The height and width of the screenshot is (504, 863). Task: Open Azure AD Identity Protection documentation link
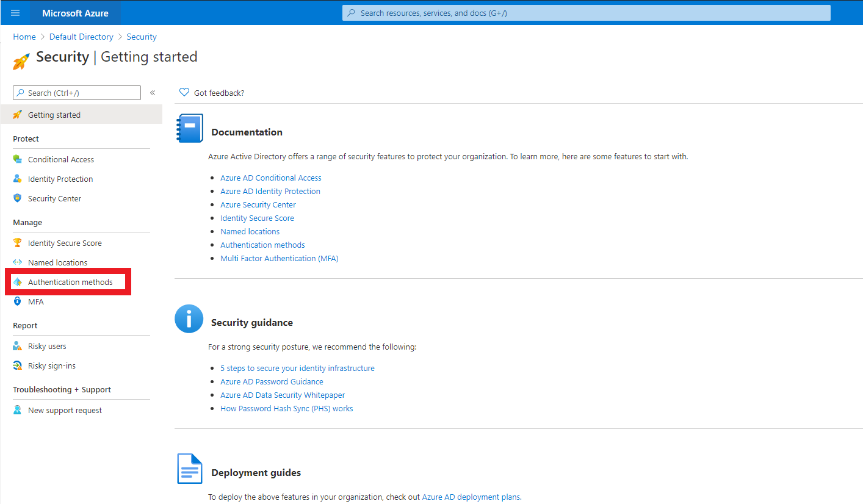coord(270,191)
